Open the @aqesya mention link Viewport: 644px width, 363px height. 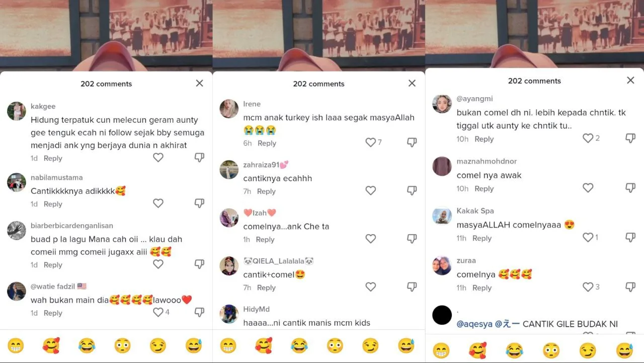pyautogui.click(x=475, y=324)
